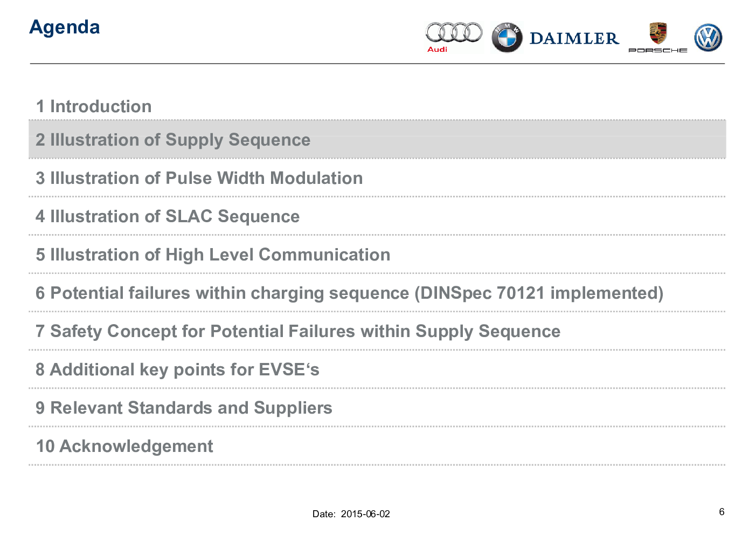Click the Audi label under the rings

437,49
